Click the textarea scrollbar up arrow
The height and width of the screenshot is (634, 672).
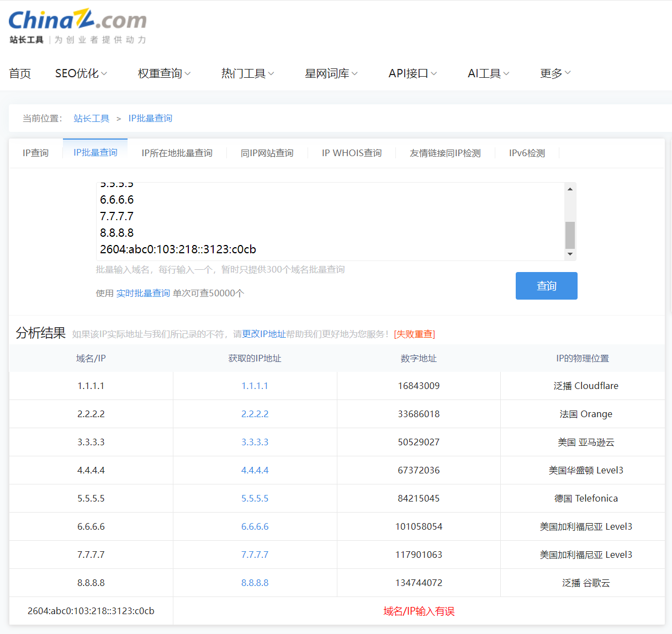point(570,189)
